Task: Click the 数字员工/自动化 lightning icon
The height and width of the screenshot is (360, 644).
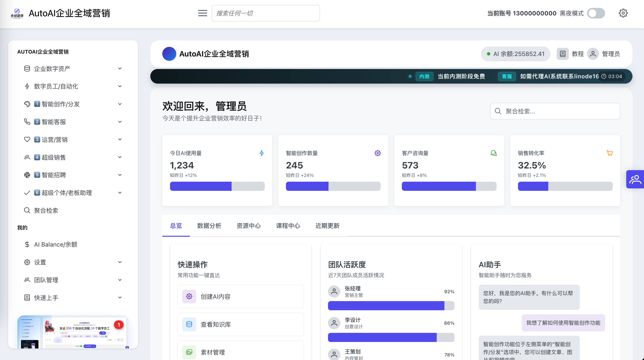Action: tap(27, 86)
